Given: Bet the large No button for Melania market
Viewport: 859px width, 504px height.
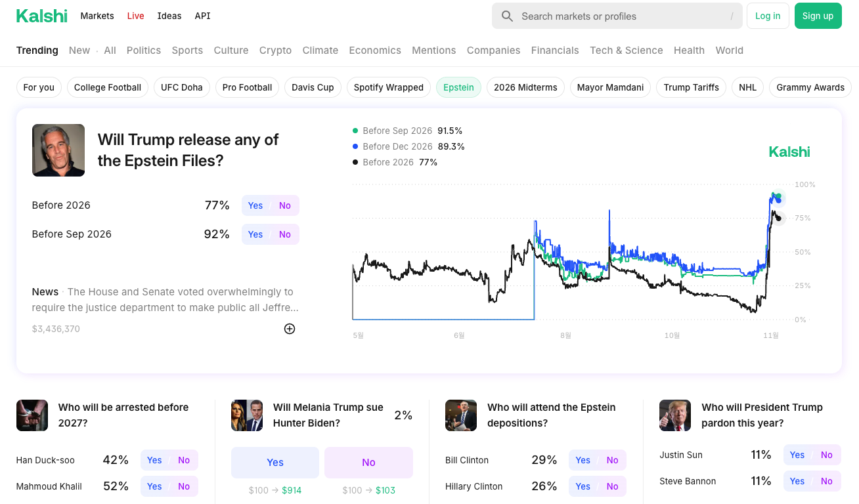Looking at the screenshot, I should pos(368,463).
